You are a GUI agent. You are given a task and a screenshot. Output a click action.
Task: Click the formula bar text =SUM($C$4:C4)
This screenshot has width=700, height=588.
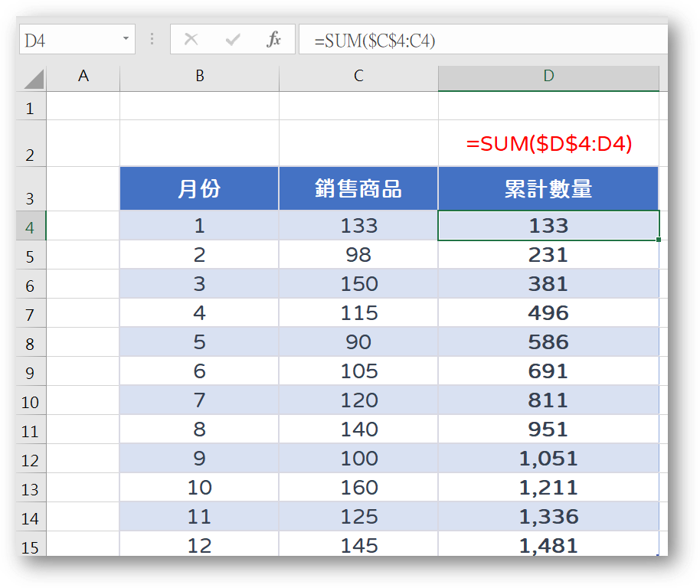coord(375,41)
